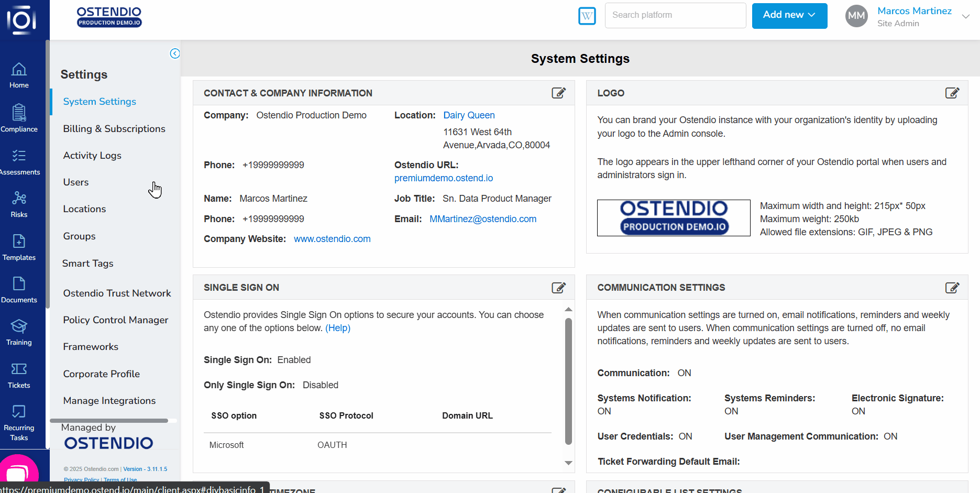
Task: Edit the Communication Settings section
Action: 952,287
